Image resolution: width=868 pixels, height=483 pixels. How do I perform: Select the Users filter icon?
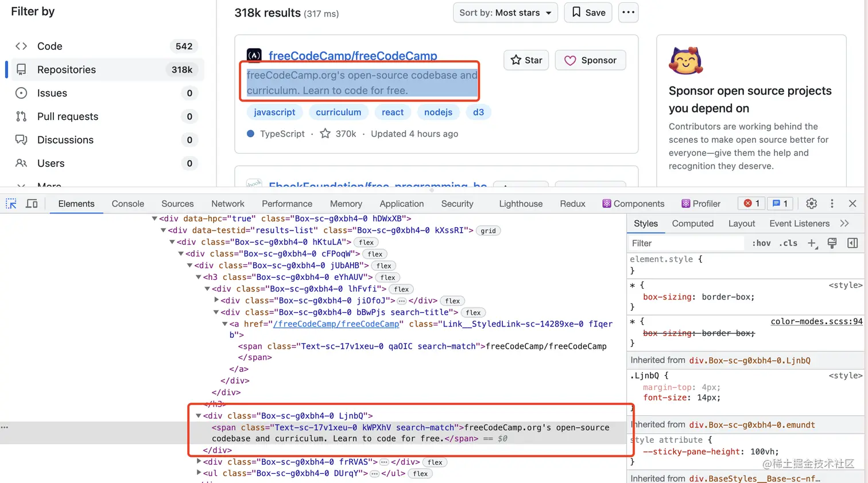coord(21,163)
